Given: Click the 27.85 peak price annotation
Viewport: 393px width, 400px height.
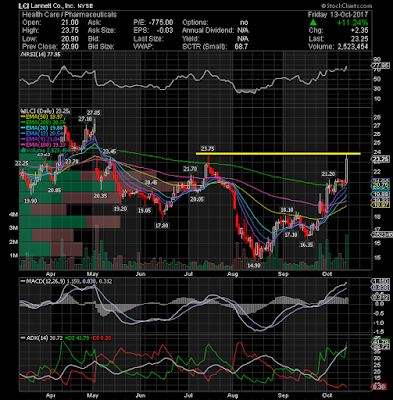Looking at the screenshot, I should [x=93, y=113].
